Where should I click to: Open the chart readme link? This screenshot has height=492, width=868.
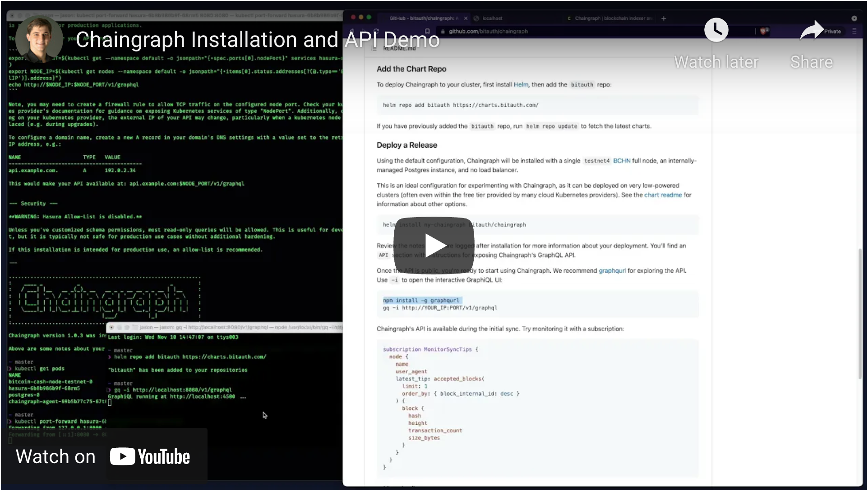click(663, 195)
